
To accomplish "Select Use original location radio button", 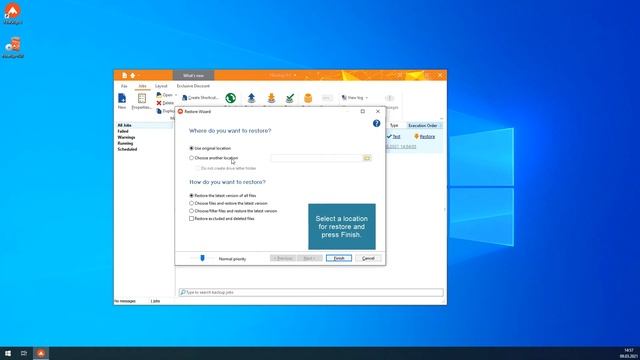I will (191, 148).
